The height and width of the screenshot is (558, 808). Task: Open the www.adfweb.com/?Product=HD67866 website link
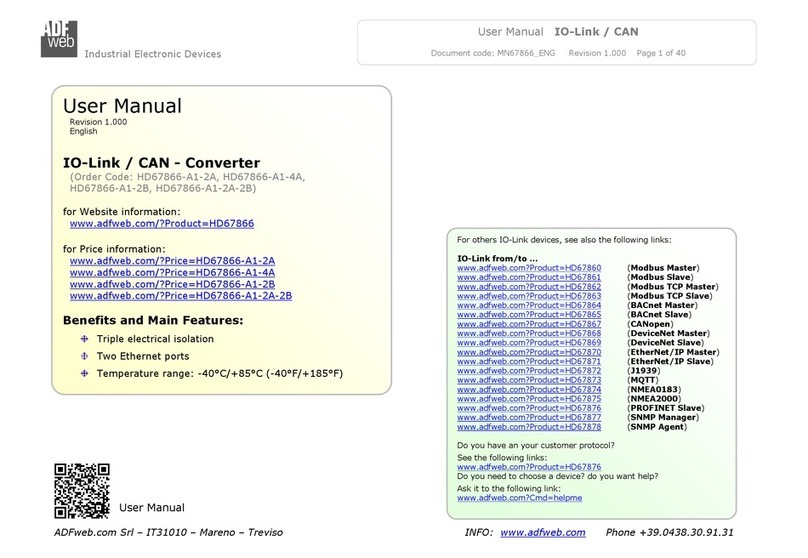(162, 224)
